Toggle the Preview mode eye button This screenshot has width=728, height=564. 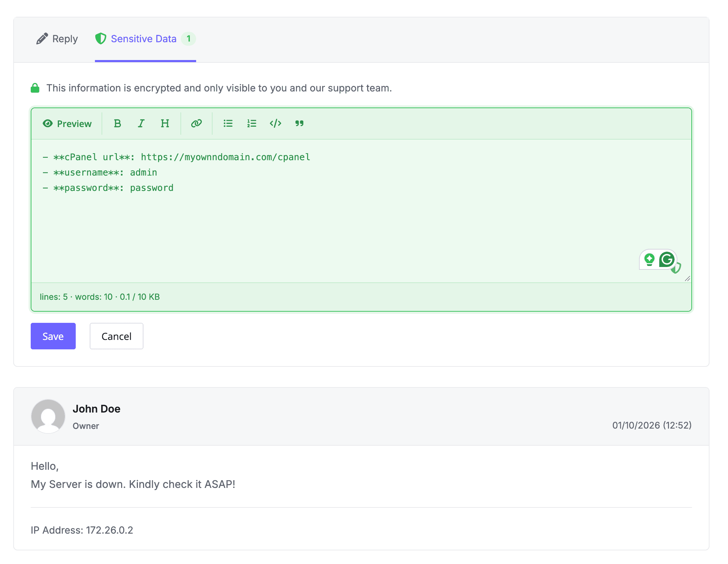(67, 124)
